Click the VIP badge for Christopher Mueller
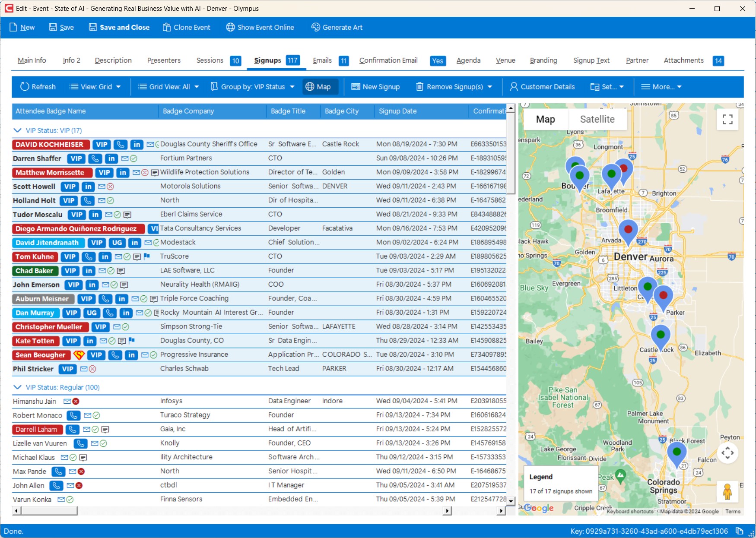756x538 pixels. (101, 327)
